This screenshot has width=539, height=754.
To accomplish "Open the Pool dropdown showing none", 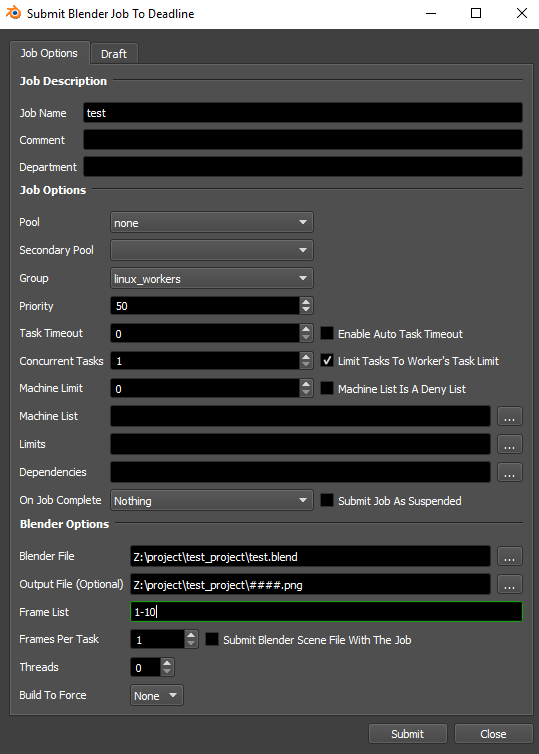I will coord(212,222).
